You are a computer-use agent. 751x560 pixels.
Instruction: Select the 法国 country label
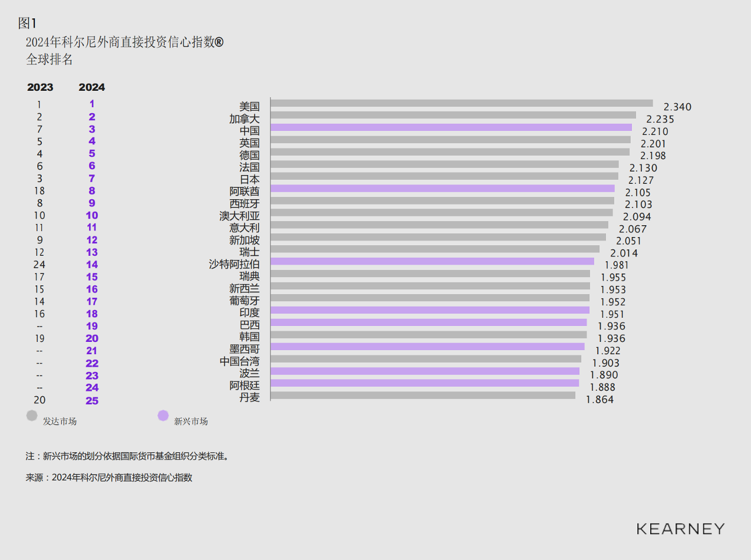tap(249, 167)
